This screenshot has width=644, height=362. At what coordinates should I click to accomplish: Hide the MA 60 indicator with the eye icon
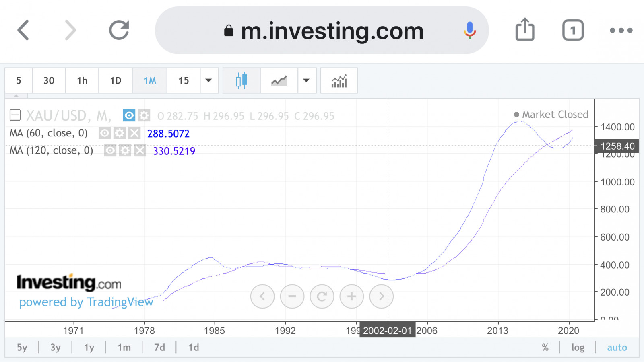105,133
